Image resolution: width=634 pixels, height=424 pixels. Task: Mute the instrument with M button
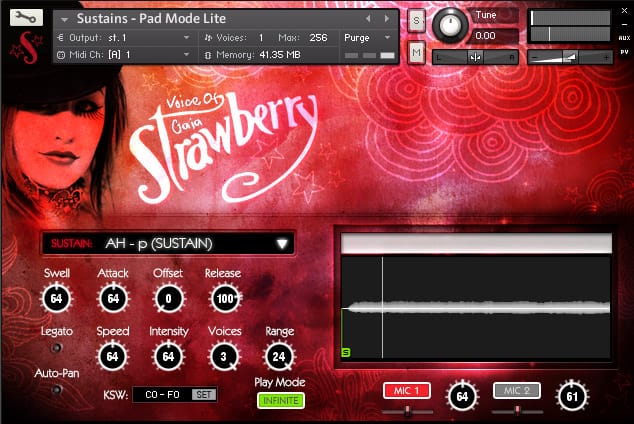pyautogui.click(x=416, y=53)
